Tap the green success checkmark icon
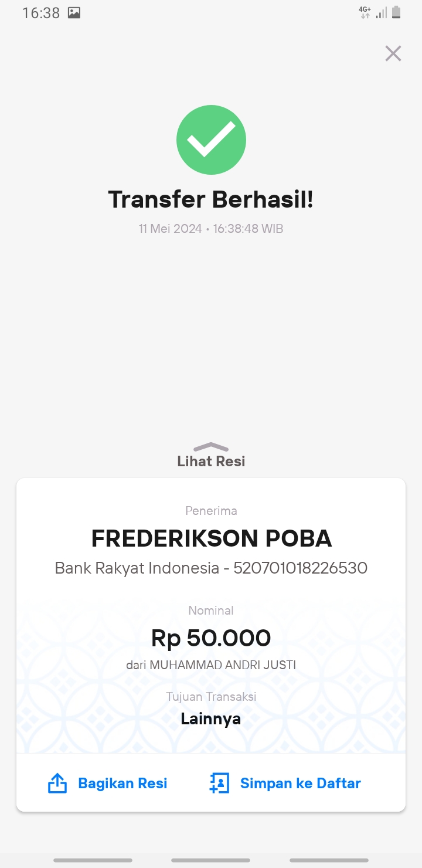 click(211, 140)
